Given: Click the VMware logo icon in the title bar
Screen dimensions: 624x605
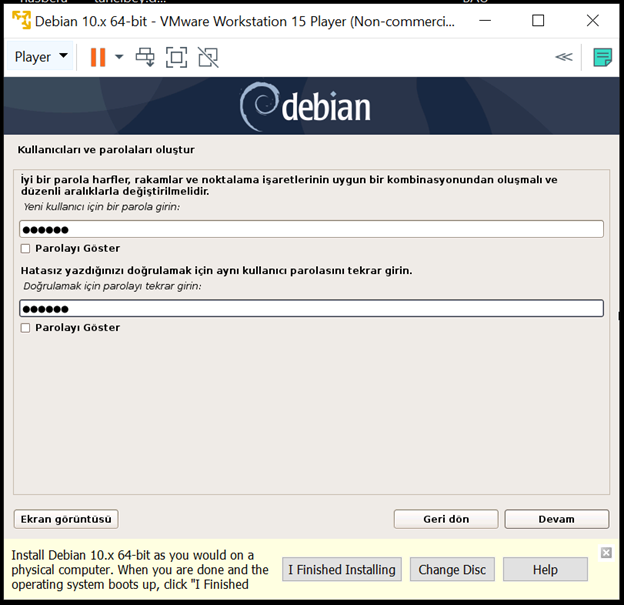Looking at the screenshot, I should click(x=21, y=20).
